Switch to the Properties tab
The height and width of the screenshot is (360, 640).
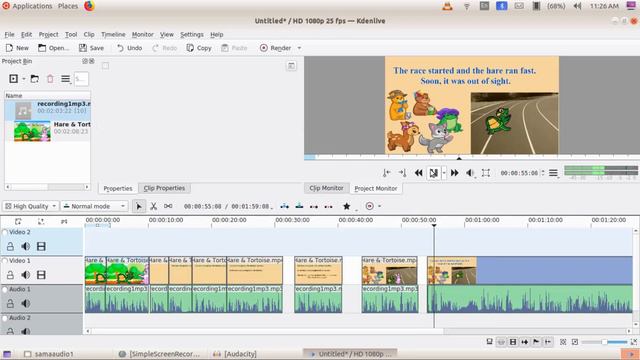pos(118,188)
